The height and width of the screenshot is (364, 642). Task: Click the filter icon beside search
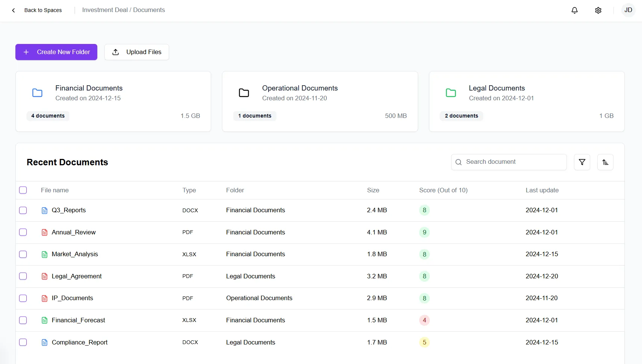582,162
